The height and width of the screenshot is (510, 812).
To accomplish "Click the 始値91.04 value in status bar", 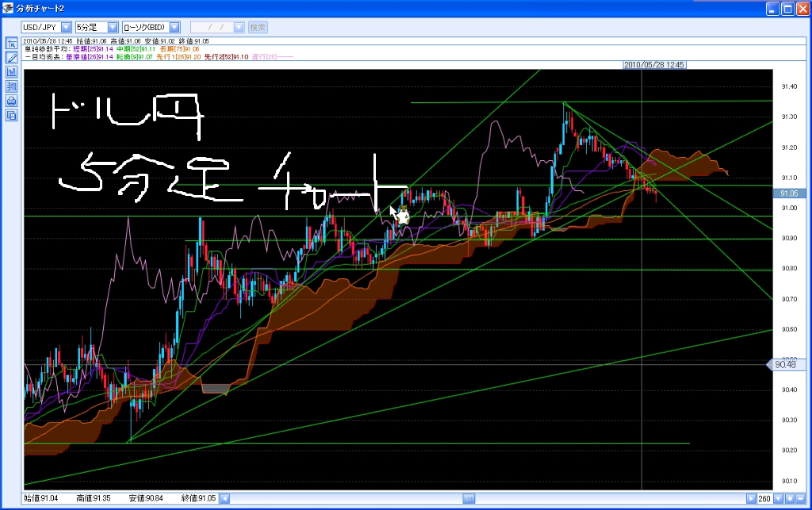I will (x=41, y=498).
